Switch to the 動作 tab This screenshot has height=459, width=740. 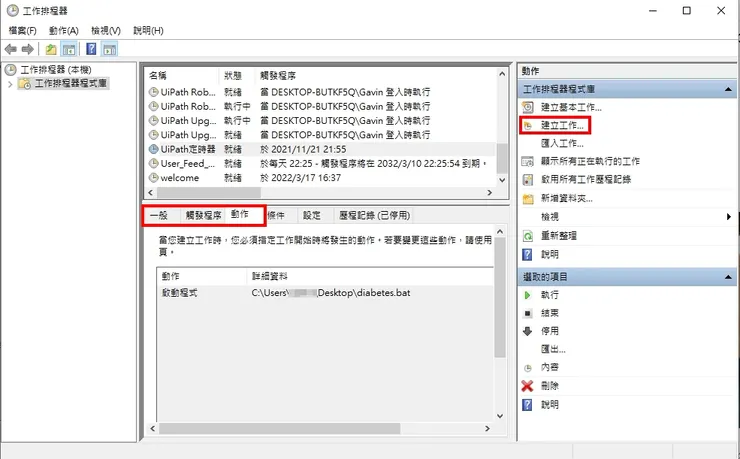point(240,214)
